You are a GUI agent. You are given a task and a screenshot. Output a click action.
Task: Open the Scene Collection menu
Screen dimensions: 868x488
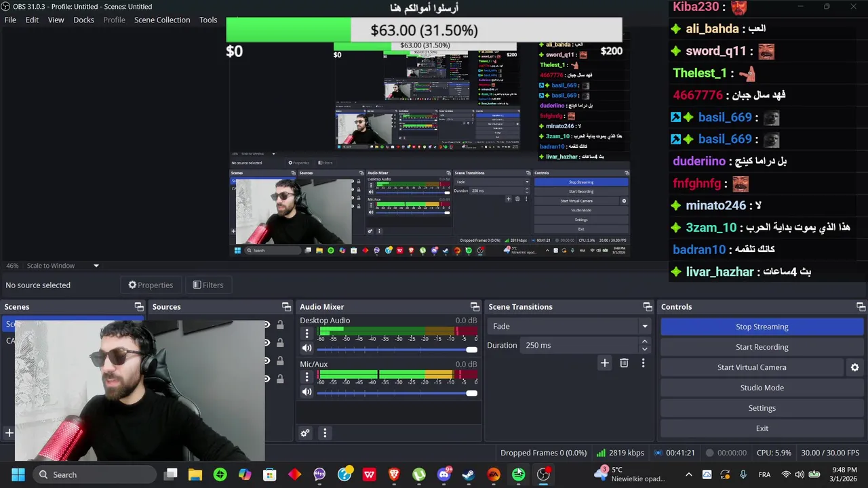[x=162, y=20]
